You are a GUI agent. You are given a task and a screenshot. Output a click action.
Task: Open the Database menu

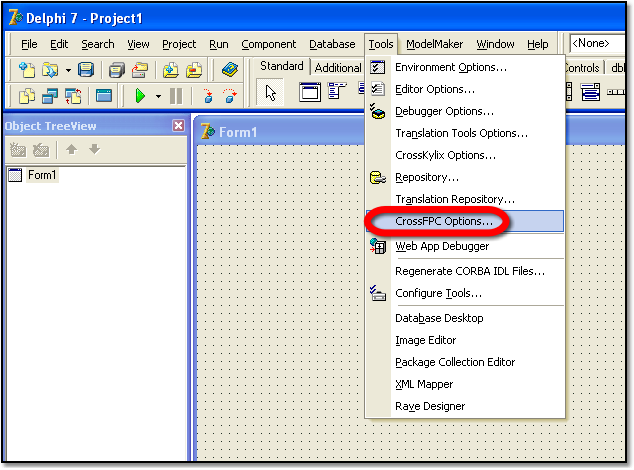coord(332,44)
